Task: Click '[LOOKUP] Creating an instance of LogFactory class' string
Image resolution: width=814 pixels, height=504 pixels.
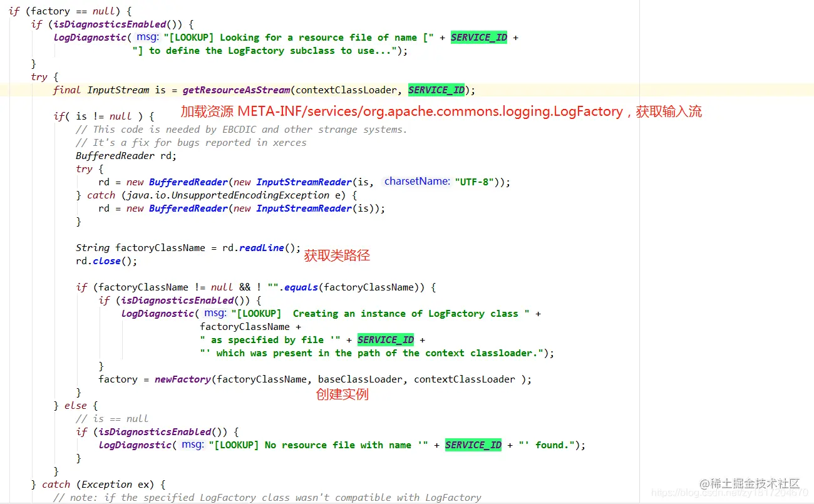Action: pyautogui.click(x=380, y=314)
